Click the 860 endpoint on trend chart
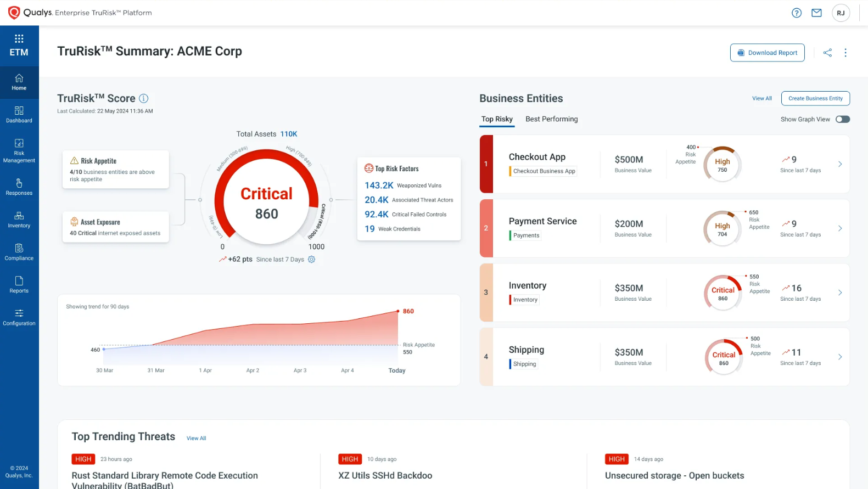The height and width of the screenshot is (489, 868). pyautogui.click(x=398, y=311)
